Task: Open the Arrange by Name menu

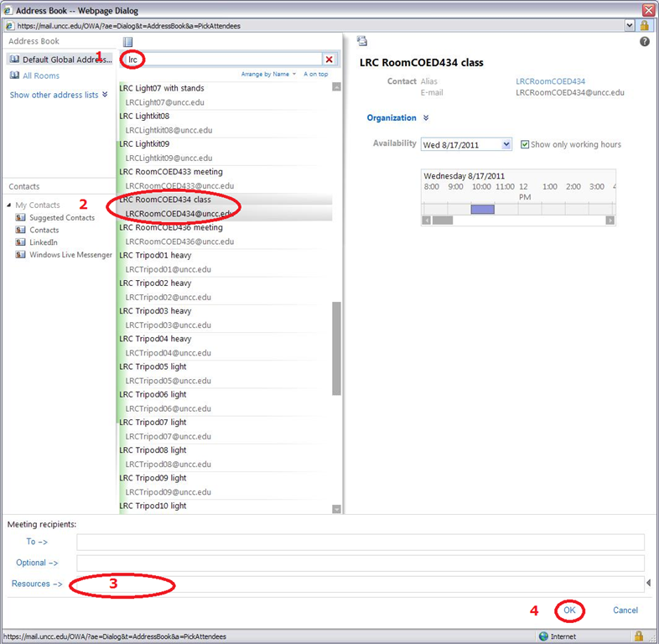Action: (267, 75)
